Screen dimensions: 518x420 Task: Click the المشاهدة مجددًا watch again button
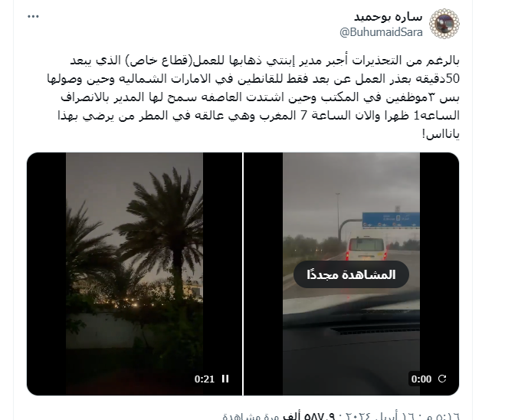(351, 274)
